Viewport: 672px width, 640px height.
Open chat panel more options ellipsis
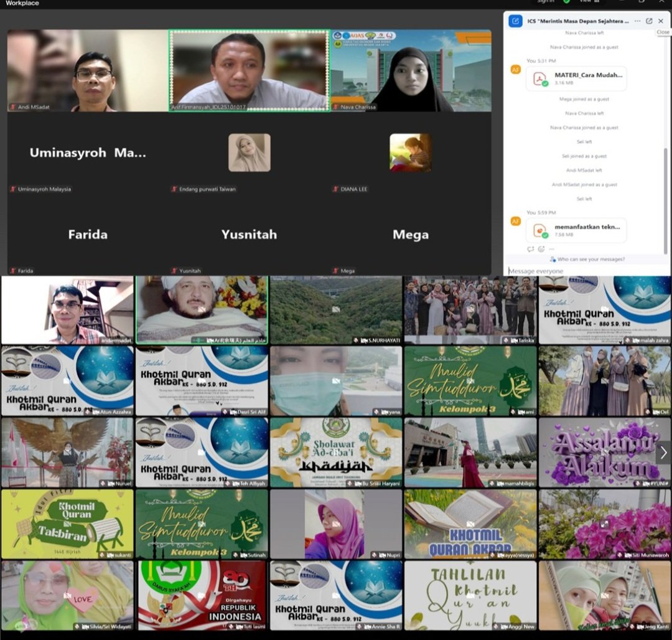pos(637,21)
